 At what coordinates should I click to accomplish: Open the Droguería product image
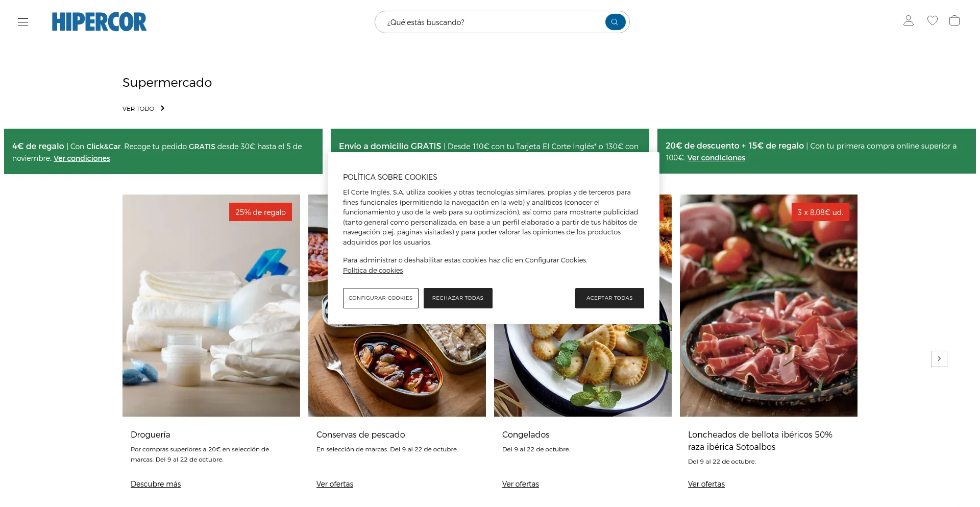pyautogui.click(x=211, y=305)
